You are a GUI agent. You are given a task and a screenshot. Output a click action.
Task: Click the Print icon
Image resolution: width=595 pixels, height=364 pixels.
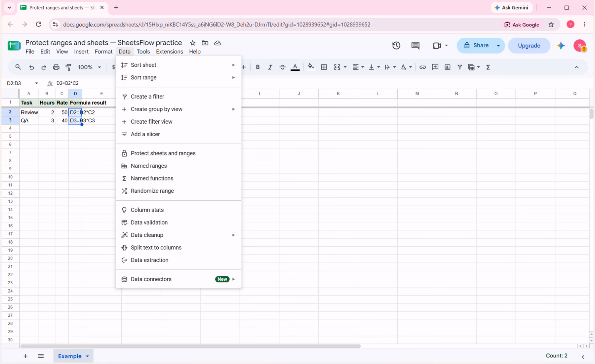(x=56, y=67)
